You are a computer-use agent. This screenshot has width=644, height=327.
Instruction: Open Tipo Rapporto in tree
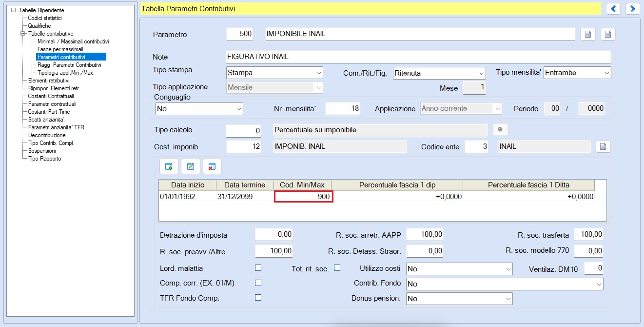click(45, 159)
